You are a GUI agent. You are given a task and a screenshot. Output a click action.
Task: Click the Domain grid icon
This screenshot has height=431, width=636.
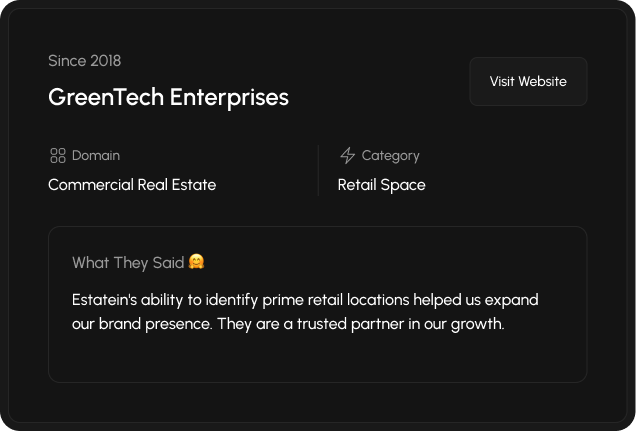click(57, 155)
